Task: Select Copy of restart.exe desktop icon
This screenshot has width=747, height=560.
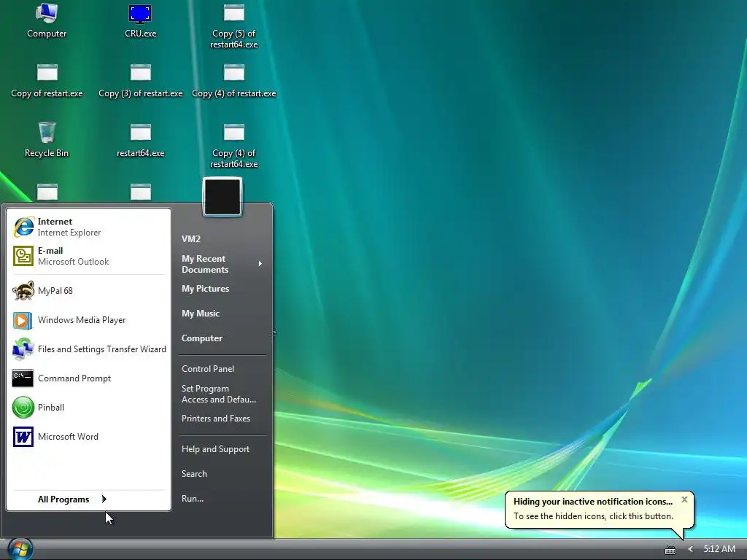Action: pos(47,81)
